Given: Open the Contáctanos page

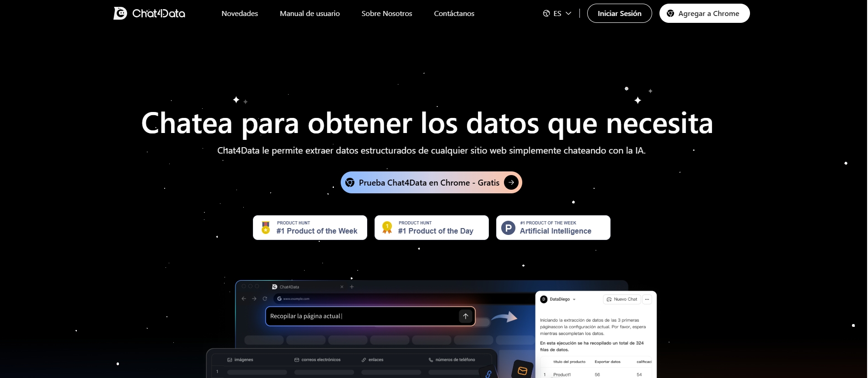Looking at the screenshot, I should tap(454, 14).
